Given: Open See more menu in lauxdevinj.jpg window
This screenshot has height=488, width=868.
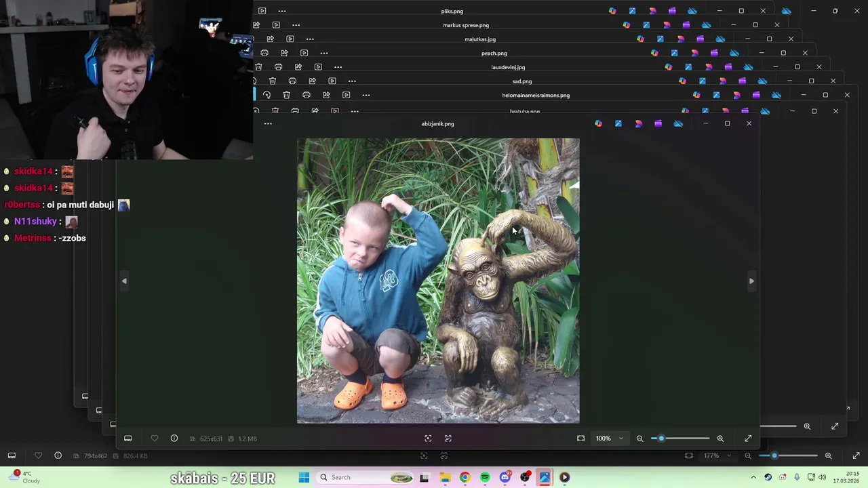Looking at the screenshot, I should point(338,67).
